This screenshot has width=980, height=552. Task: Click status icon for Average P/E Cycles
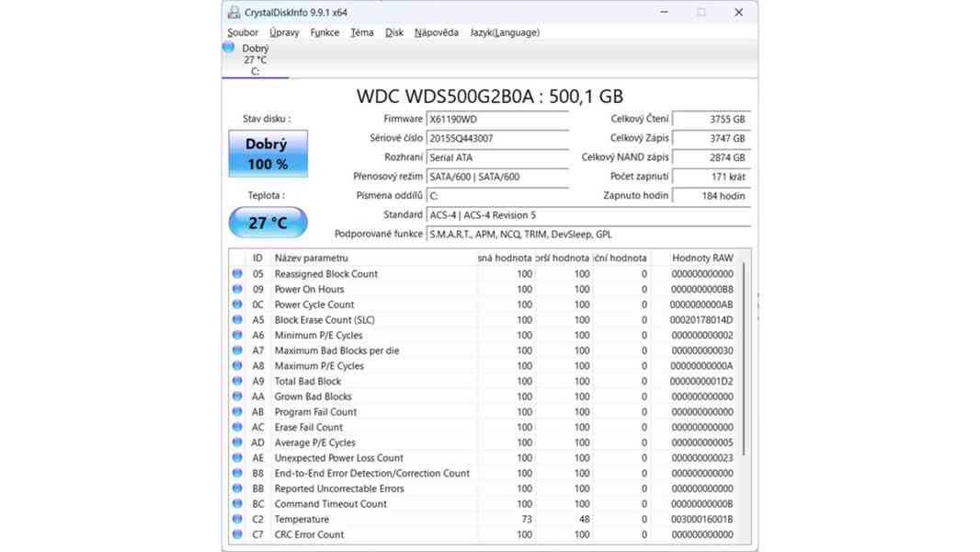[237, 442]
